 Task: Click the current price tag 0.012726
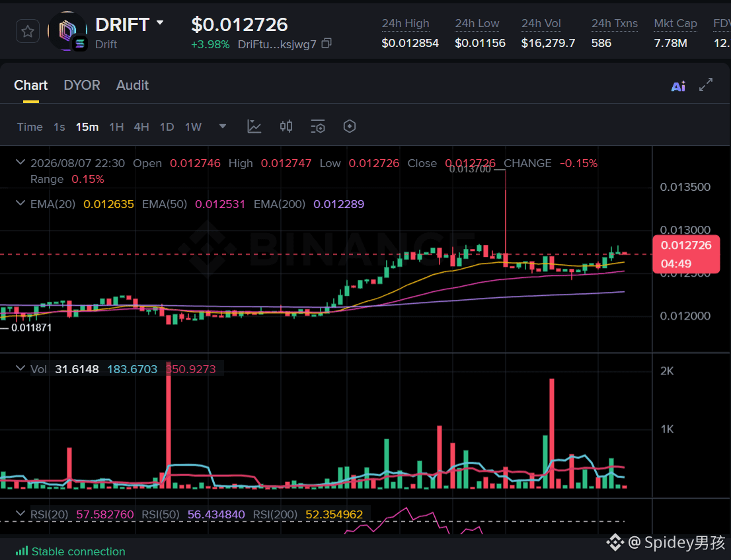(x=686, y=254)
